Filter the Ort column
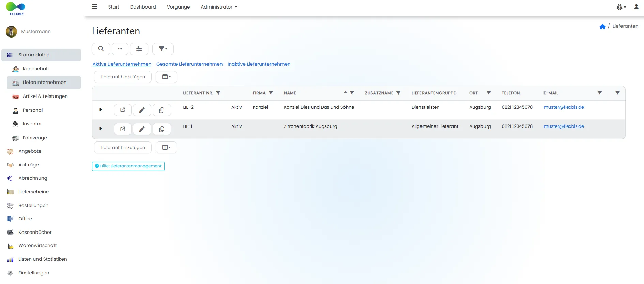644x284 pixels. (x=489, y=93)
